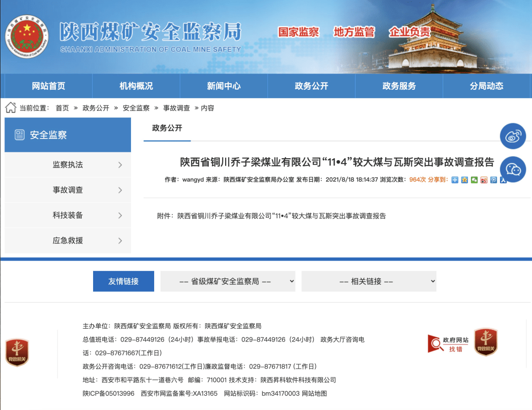Share to QZone via yellow star icon
The image size is (532, 410).
pos(465,180)
